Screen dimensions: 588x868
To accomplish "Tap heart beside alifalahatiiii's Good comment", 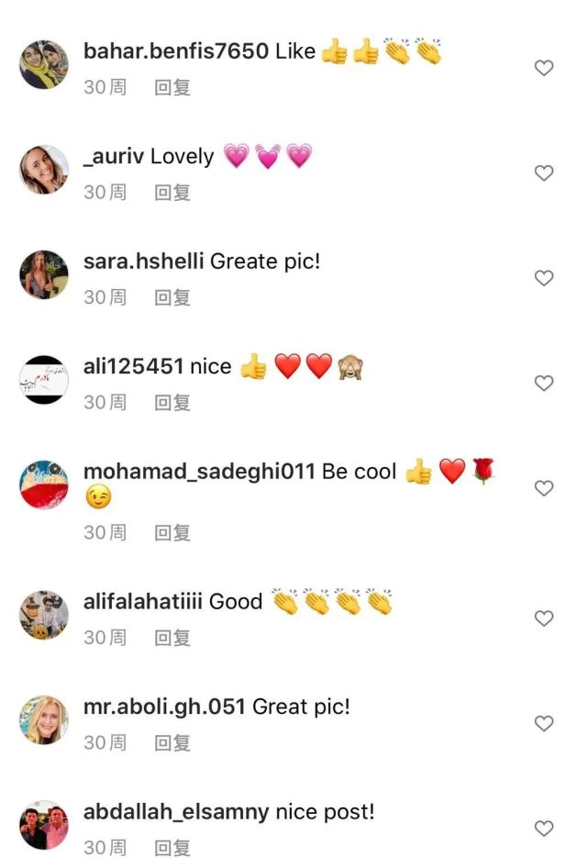I will pos(544,618).
